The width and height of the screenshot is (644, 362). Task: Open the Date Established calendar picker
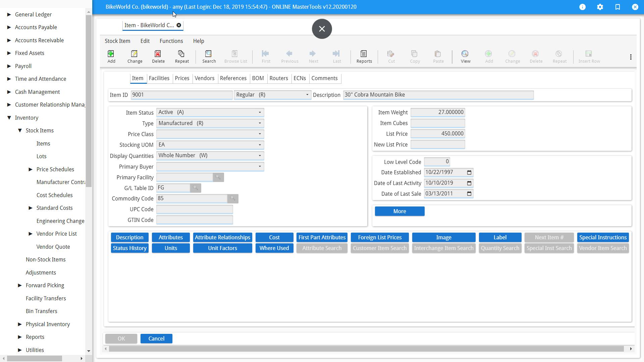click(x=469, y=172)
